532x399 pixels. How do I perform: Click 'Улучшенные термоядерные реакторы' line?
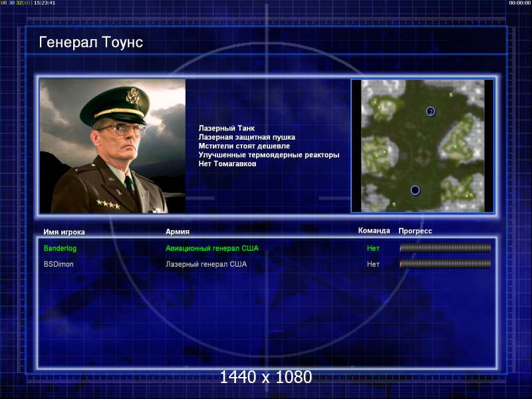[x=269, y=155]
